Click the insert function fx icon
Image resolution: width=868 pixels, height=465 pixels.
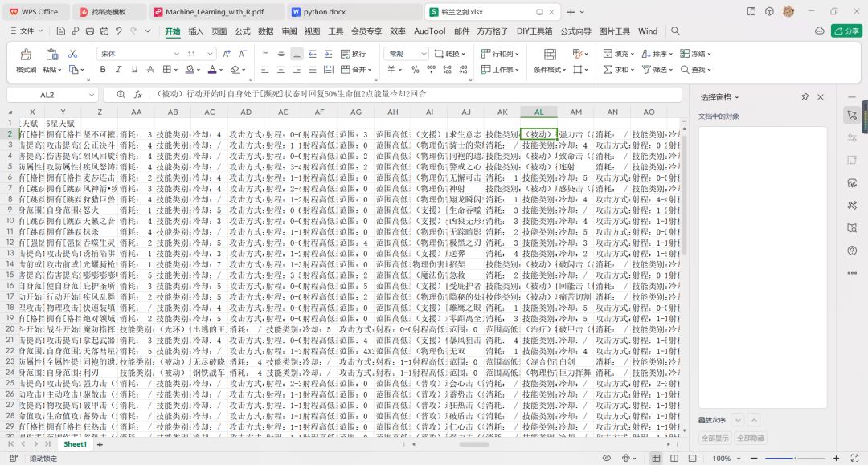pyautogui.click(x=138, y=94)
